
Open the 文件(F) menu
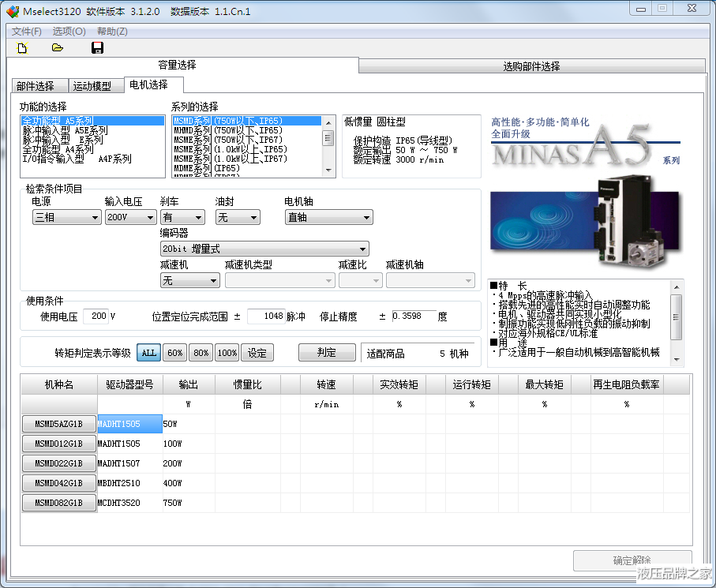tap(27, 31)
